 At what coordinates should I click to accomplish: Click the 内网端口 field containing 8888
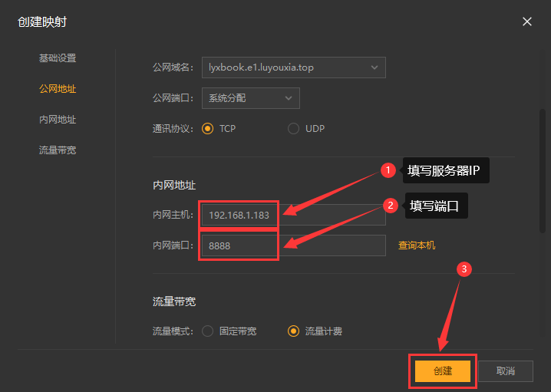pyautogui.click(x=294, y=245)
